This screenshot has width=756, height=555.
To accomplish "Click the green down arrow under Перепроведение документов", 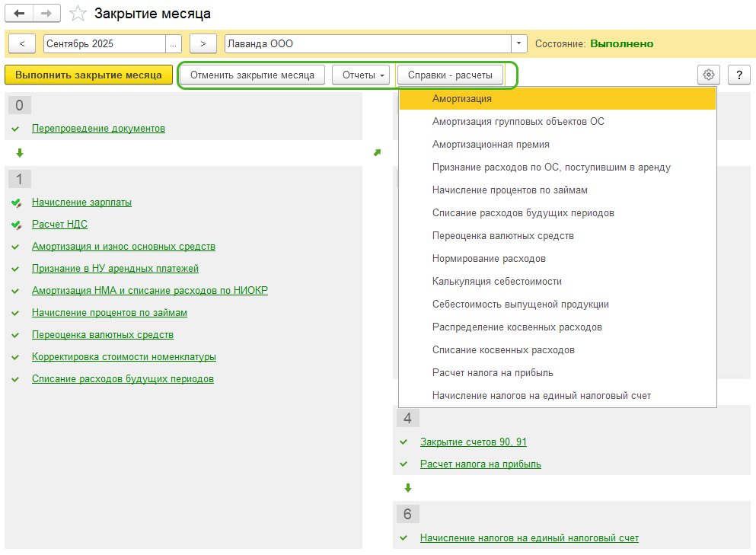I will click(x=20, y=153).
